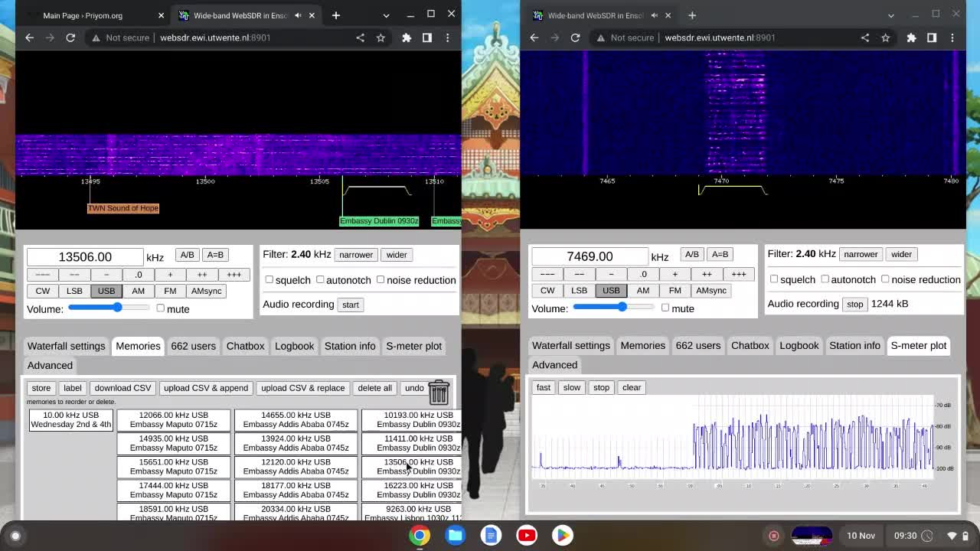The height and width of the screenshot is (551, 980).
Task: Reload page in right browser window
Action: [575, 37]
